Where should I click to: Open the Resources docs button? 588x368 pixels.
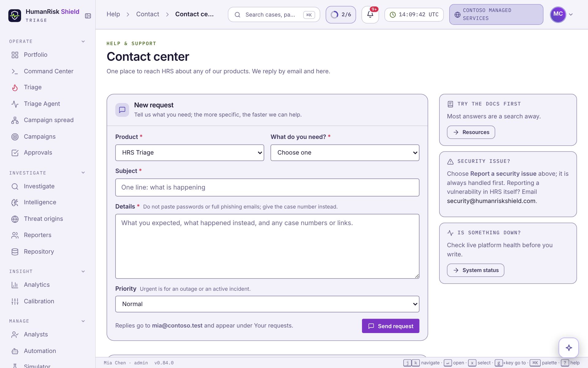pos(471,132)
